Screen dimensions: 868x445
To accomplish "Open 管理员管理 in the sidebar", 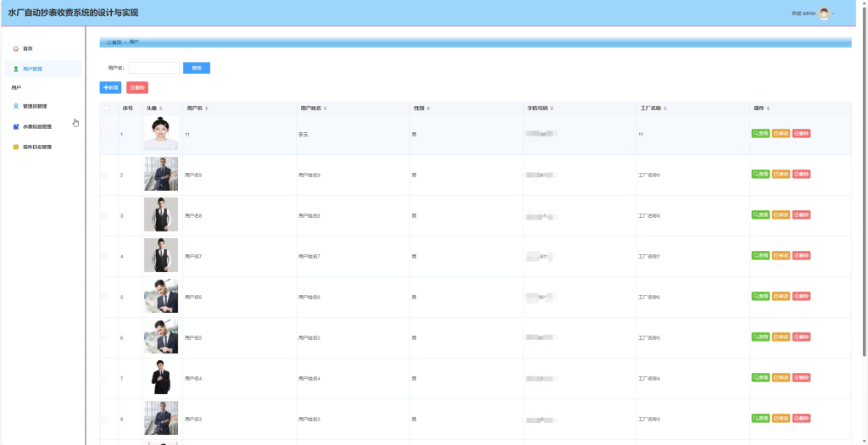I will 43,106.
